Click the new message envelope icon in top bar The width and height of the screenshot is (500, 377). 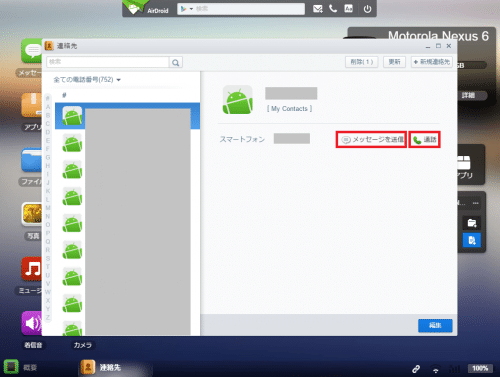click(x=318, y=9)
